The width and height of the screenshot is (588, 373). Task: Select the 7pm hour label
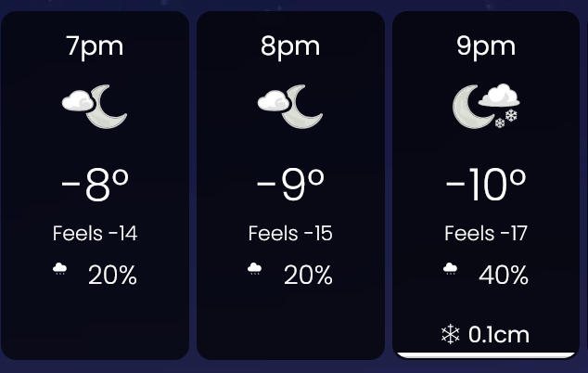pyautogui.click(x=95, y=46)
